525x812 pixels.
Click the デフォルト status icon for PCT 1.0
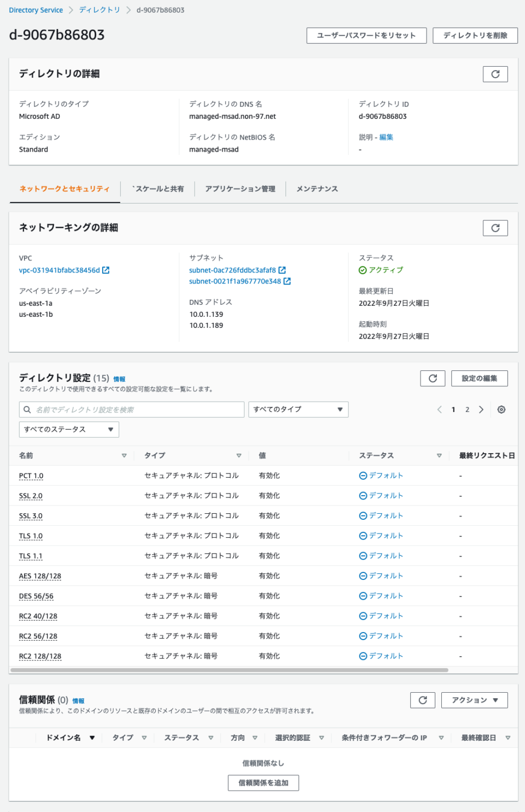tap(363, 475)
